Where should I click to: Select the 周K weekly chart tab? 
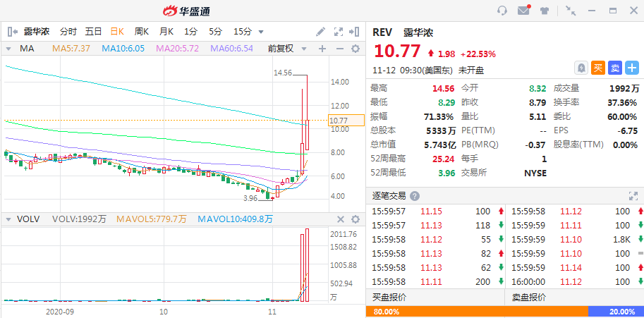pyautogui.click(x=141, y=32)
